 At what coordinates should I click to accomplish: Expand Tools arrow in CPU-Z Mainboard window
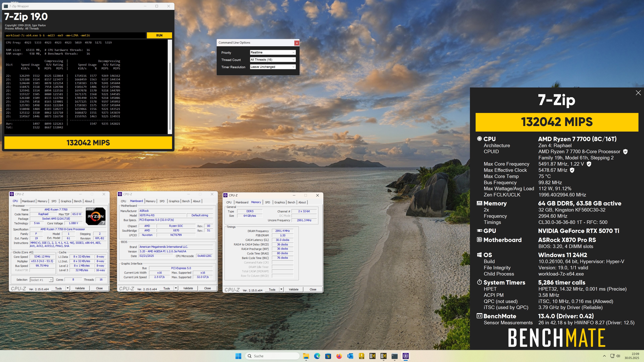coord(176,288)
